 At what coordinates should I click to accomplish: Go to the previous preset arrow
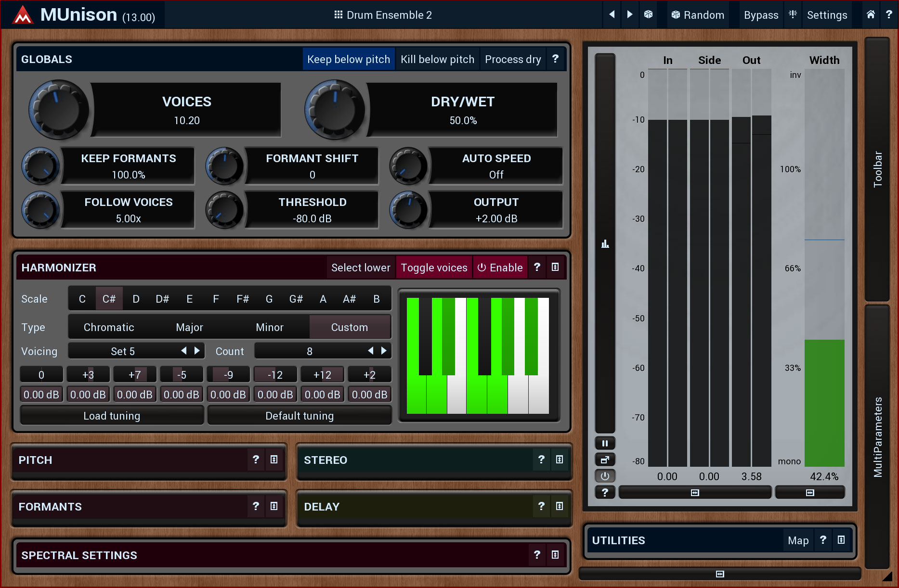(x=612, y=14)
